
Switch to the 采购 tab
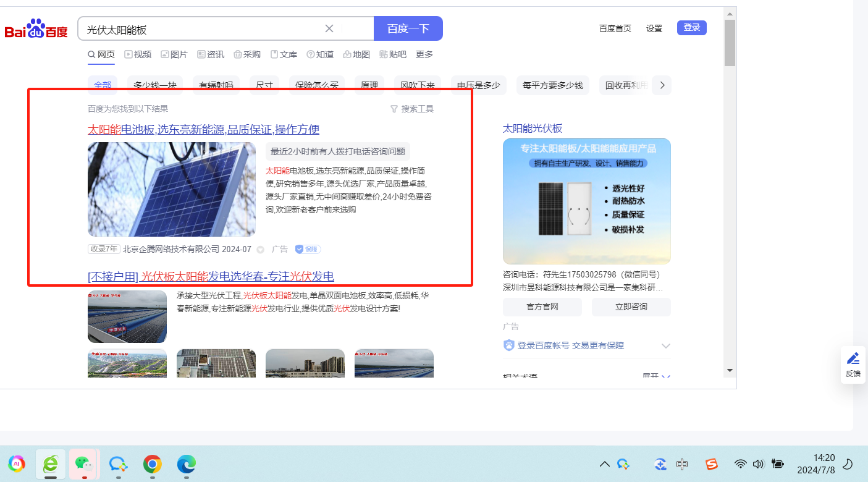pos(247,54)
